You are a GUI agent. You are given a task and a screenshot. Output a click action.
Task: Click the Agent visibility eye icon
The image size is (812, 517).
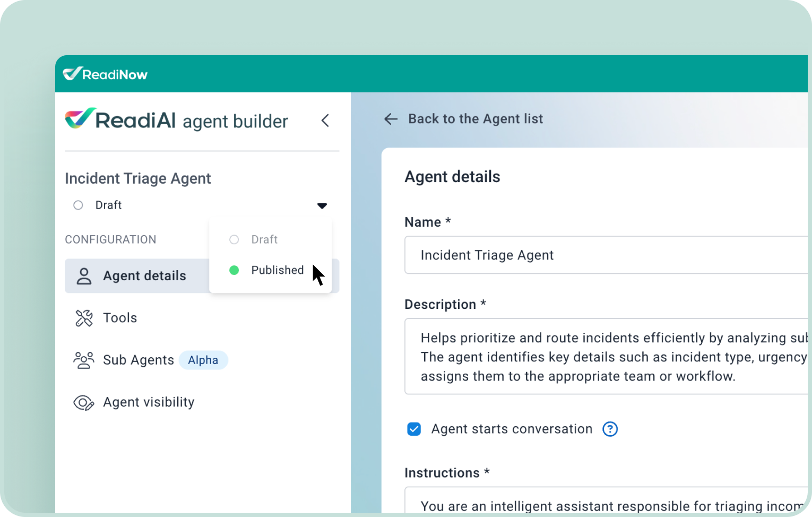84,403
